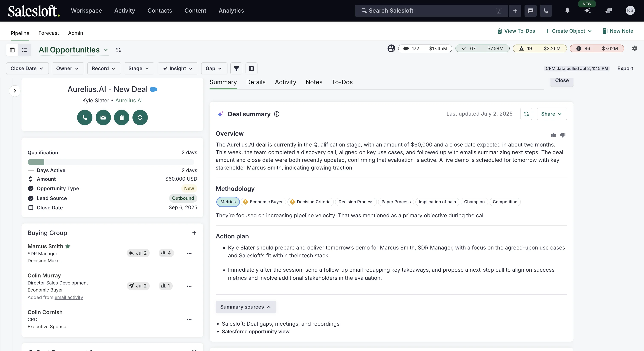Refresh the All Opportunities view
This screenshot has height=351, width=644.
click(x=118, y=50)
